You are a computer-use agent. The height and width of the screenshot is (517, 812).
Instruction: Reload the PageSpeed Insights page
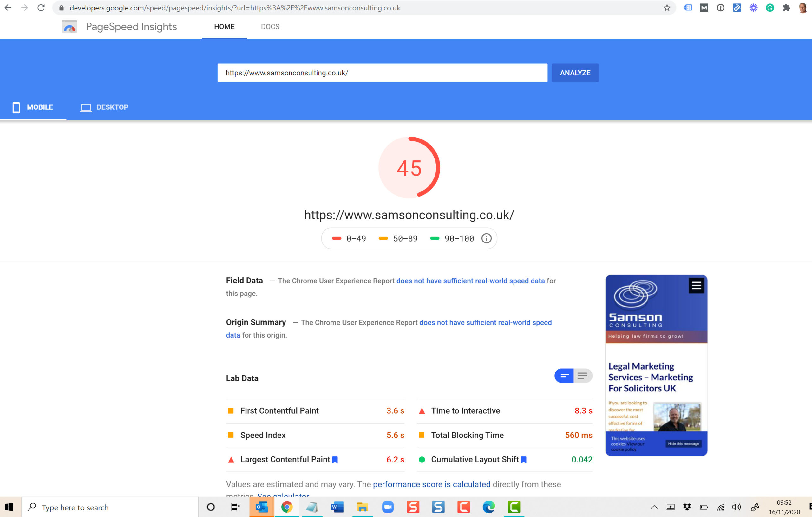(x=41, y=7)
